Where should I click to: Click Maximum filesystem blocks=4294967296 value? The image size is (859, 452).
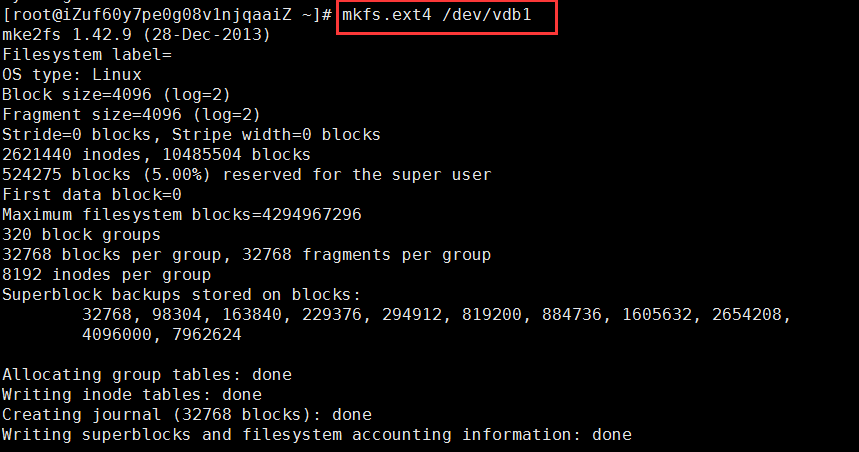[x=182, y=214]
